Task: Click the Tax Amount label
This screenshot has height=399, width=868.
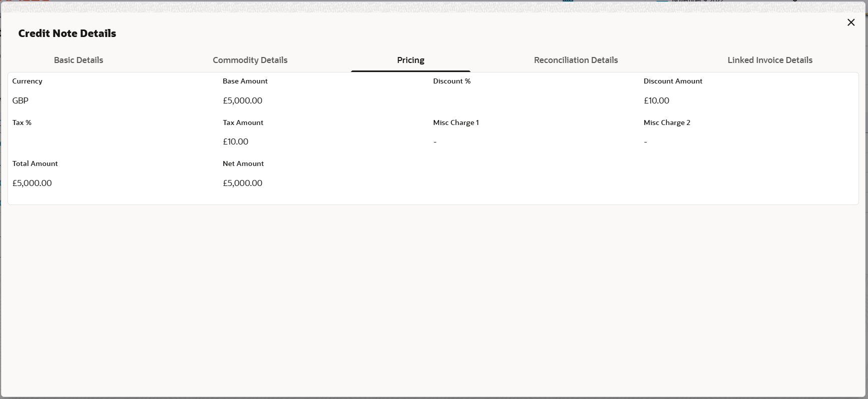Action: pos(243,122)
